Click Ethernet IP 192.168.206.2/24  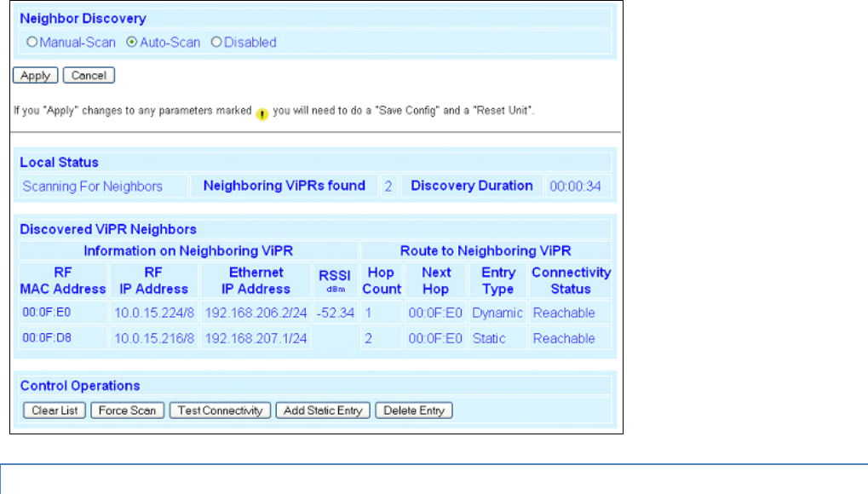(256, 313)
